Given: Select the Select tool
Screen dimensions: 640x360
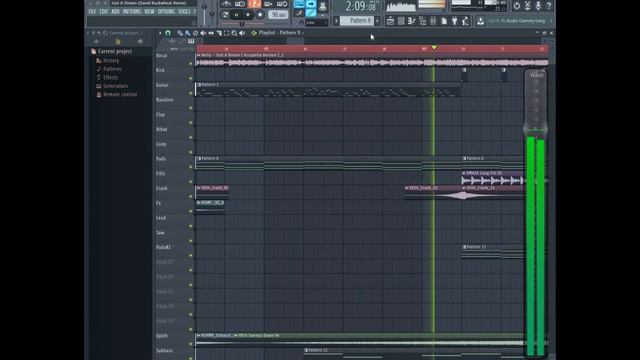Looking at the screenshot, I should click(227, 33).
